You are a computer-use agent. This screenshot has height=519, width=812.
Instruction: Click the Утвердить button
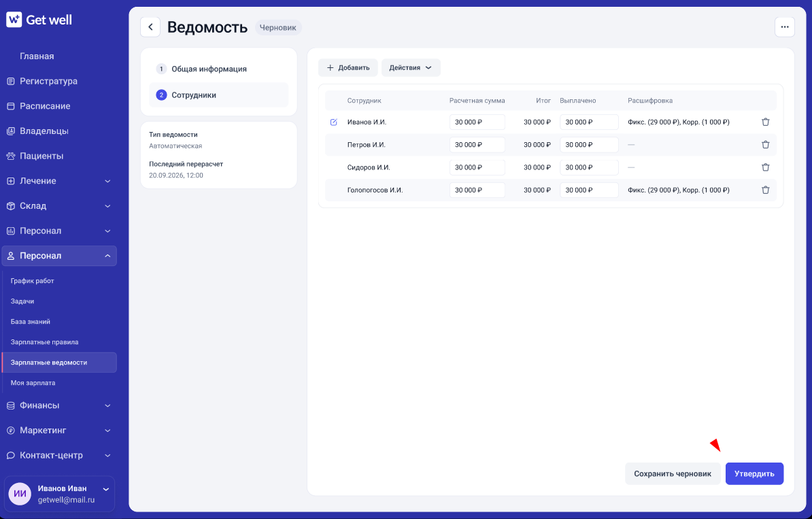point(754,474)
